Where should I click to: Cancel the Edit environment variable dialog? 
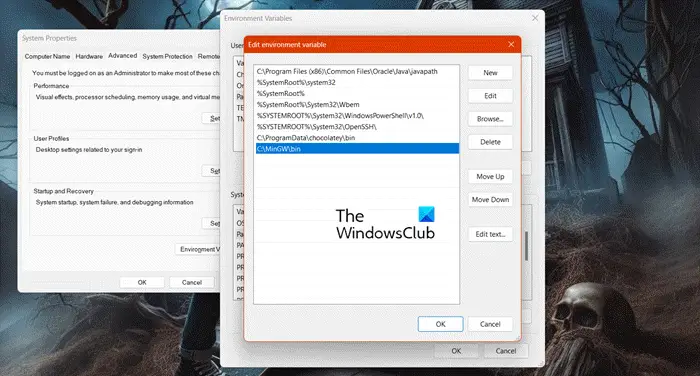click(x=490, y=324)
